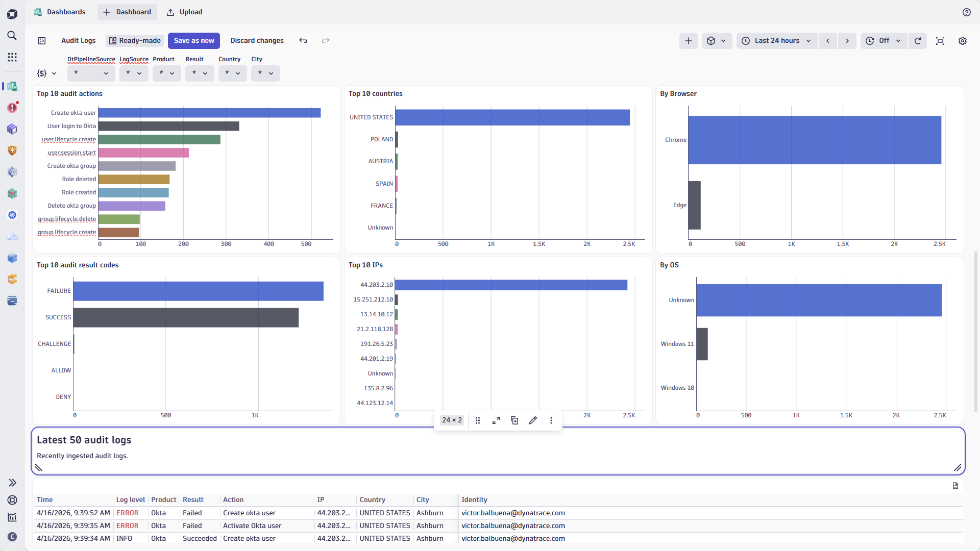The image size is (980, 551).
Task: Click the edit pencil on tile toolbar
Action: click(x=533, y=420)
